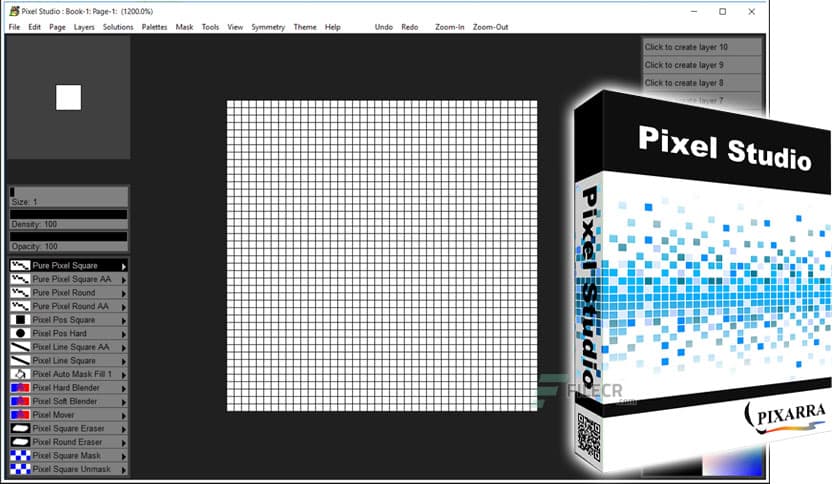This screenshot has width=836, height=484.
Task: Choose the Pixel Pos Square brush icon
Action: pos(20,320)
